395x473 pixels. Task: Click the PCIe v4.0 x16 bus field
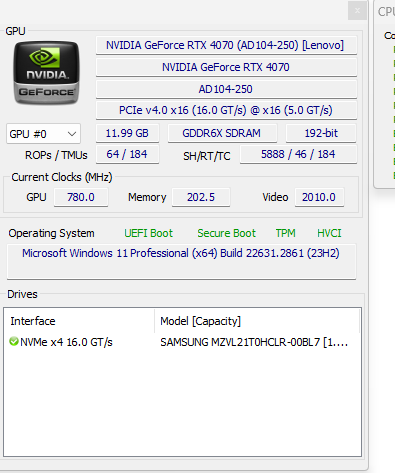click(x=226, y=110)
